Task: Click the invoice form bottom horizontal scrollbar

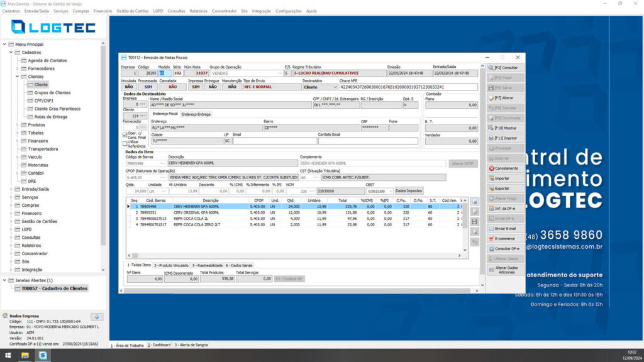Action: tap(299, 290)
